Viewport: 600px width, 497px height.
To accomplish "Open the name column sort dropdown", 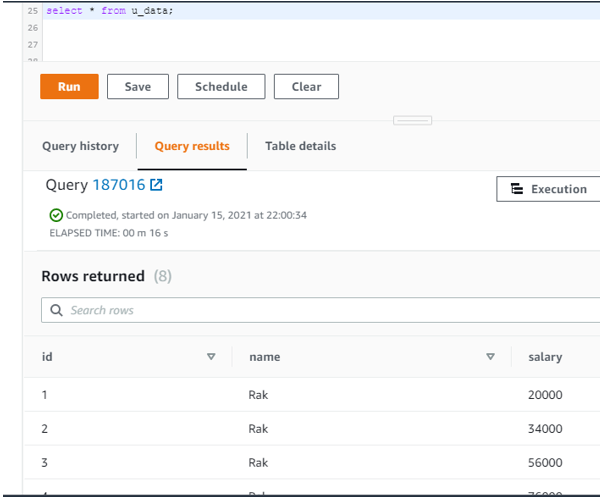I will point(490,357).
